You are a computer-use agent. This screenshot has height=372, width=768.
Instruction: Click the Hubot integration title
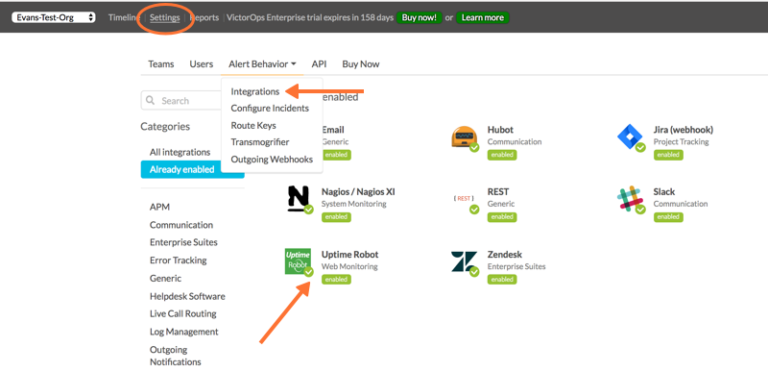coord(500,130)
